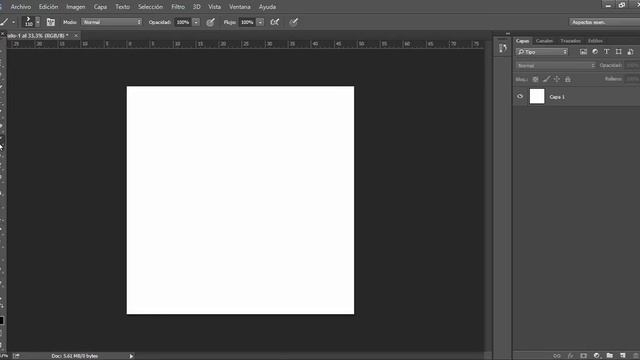Select the Capa 1 layer thumbnail
This screenshot has width=640, height=360.
tap(537, 97)
